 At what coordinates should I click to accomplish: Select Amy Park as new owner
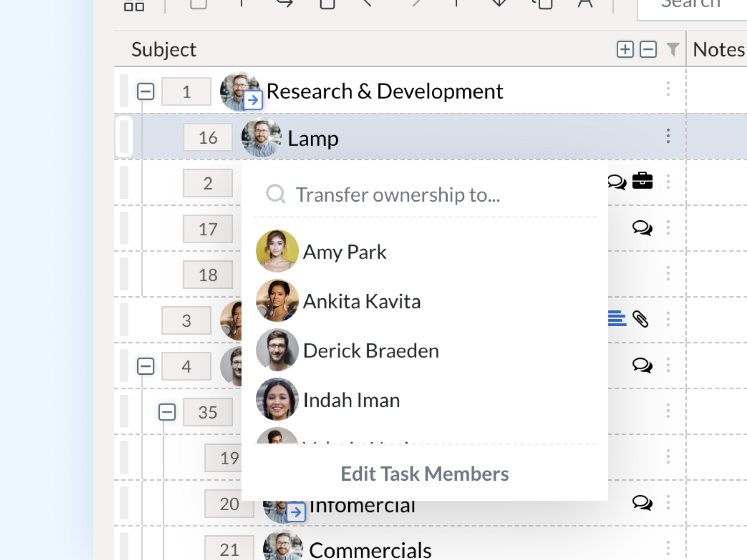click(345, 252)
